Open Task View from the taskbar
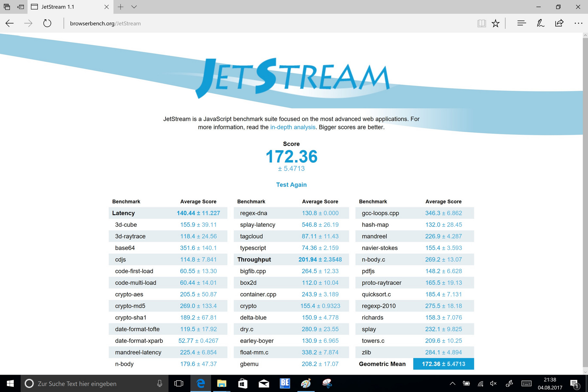 coord(179,384)
